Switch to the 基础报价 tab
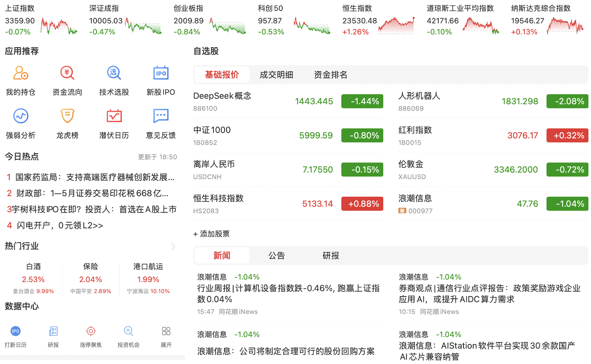This screenshot has width=591, height=364. click(222, 75)
